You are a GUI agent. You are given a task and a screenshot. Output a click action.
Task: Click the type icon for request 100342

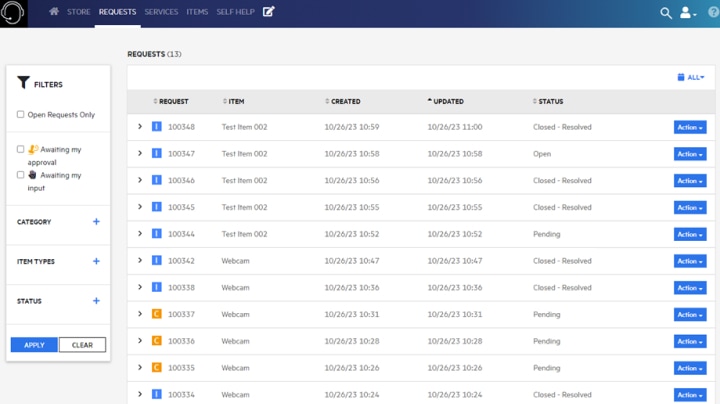pyautogui.click(x=157, y=260)
